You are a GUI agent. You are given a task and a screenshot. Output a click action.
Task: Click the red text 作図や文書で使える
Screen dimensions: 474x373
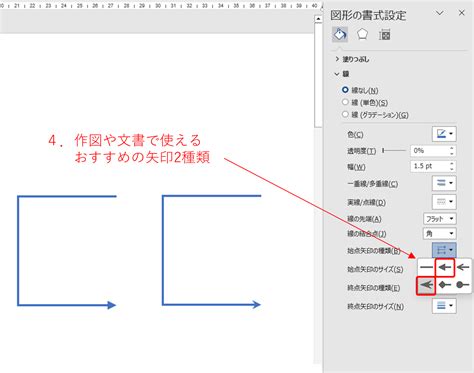tap(138, 140)
